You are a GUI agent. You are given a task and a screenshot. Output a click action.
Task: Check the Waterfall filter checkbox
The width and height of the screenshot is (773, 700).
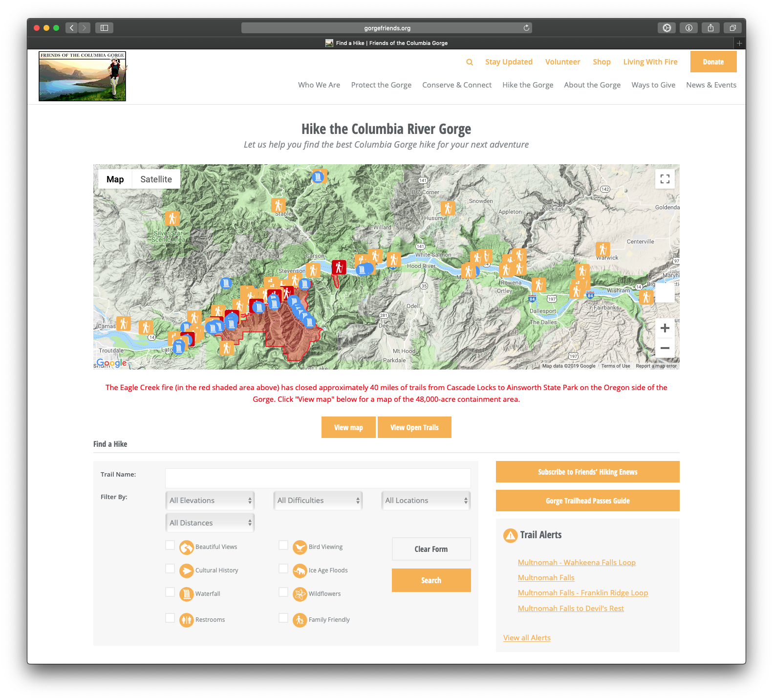(170, 592)
